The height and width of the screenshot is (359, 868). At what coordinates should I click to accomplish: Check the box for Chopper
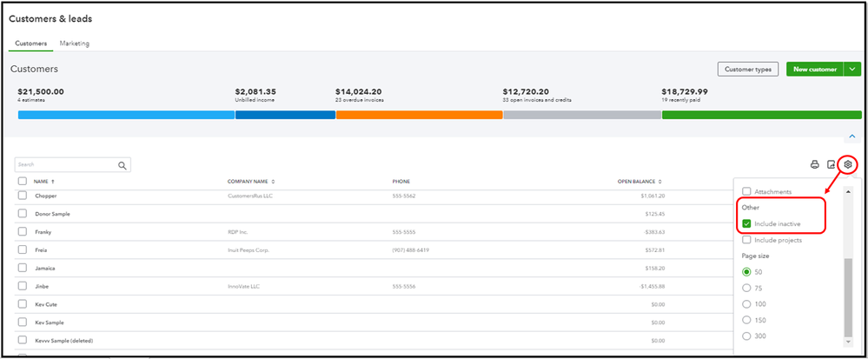(x=22, y=196)
